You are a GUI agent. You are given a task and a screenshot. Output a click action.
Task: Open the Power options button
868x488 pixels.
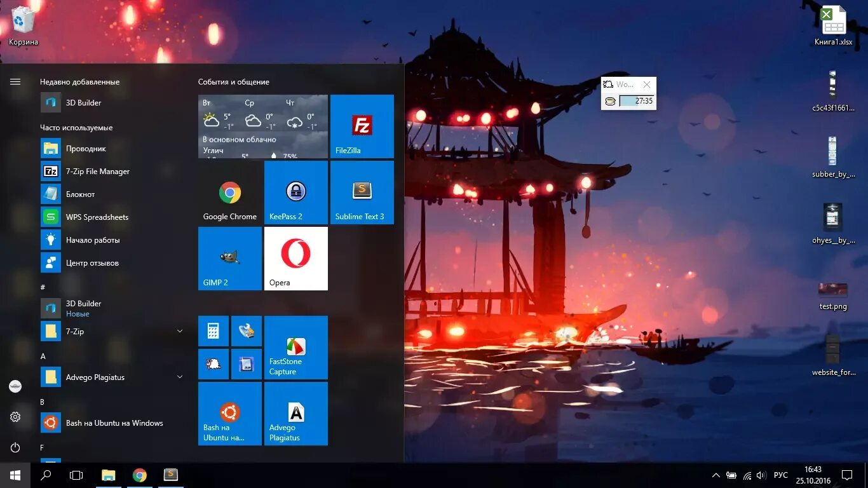point(15,447)
